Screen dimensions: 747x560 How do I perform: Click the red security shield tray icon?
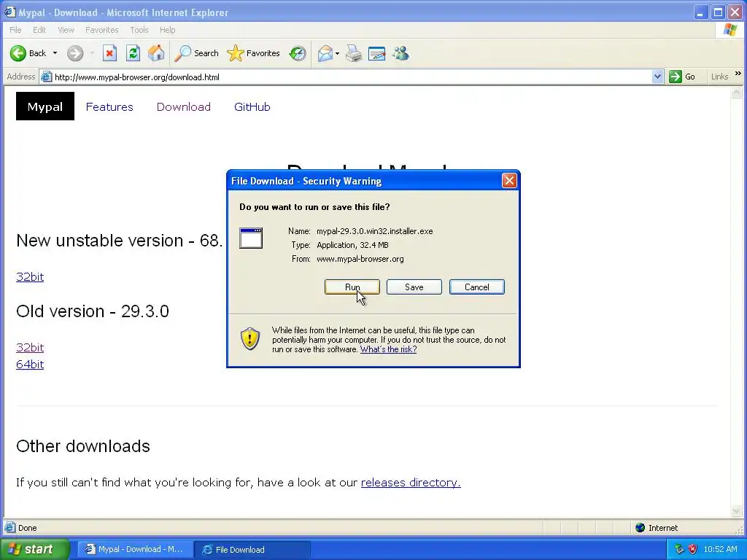693,550
